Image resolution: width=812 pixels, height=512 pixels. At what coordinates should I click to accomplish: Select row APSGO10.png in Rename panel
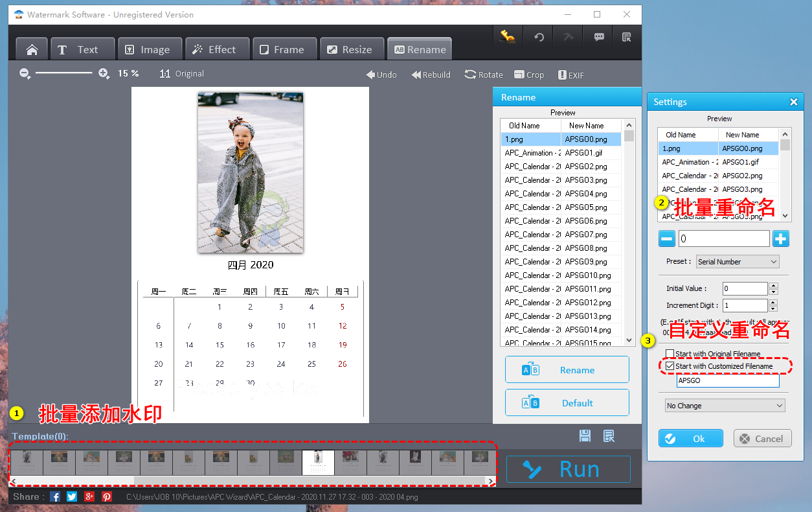561,275
